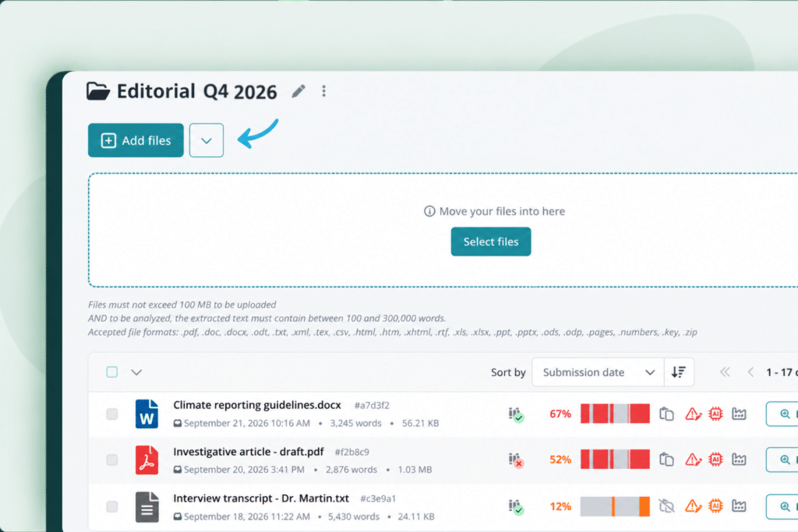The width and height of the screenshot is (798, 532).
Task: Expand the bulk selection chevron next to select-all checkbox
Action: coord(136,372)
